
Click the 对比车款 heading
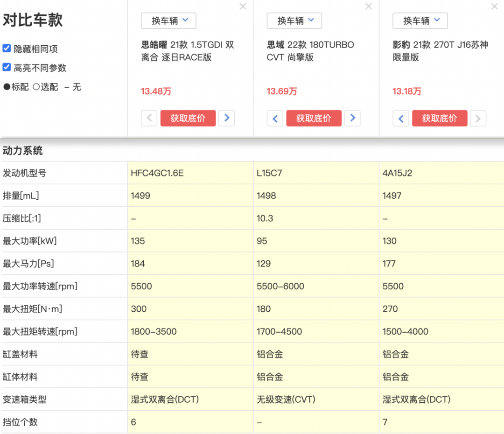[x=33, y=20]
